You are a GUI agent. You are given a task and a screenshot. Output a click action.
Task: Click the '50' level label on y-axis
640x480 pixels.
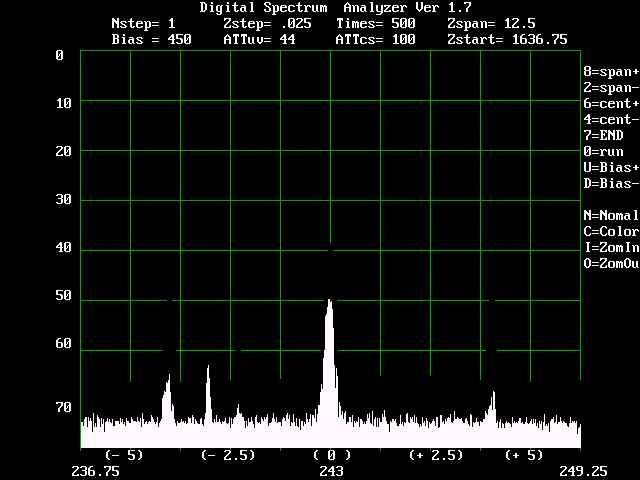click(x=64, y=296)
